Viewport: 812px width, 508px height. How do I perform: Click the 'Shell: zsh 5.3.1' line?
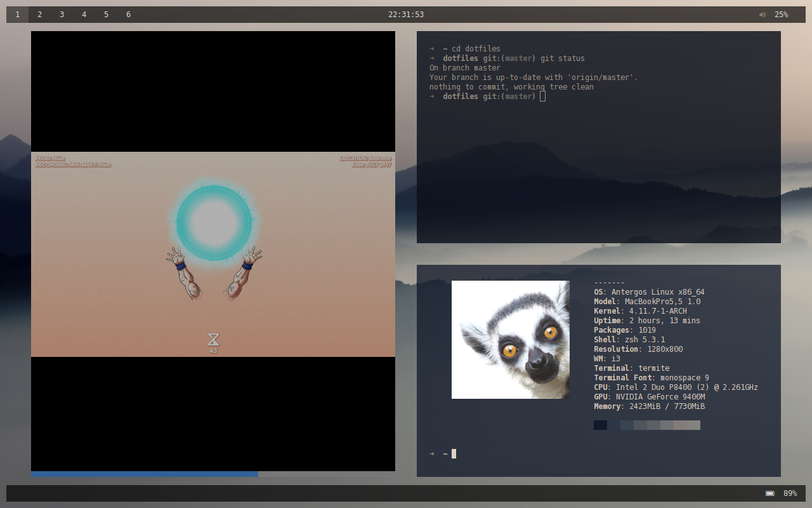(629, 340)
